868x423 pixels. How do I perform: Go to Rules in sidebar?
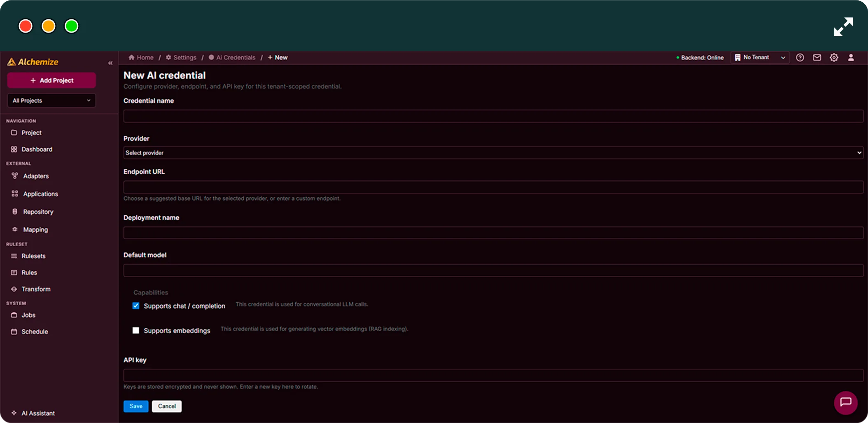[29, 273]
